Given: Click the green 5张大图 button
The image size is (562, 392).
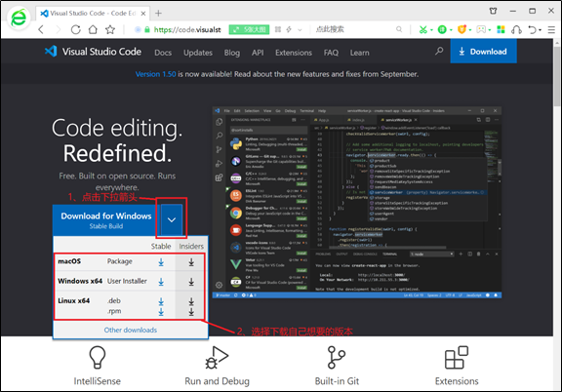Looking at the screenshot, I should (249, 29).
